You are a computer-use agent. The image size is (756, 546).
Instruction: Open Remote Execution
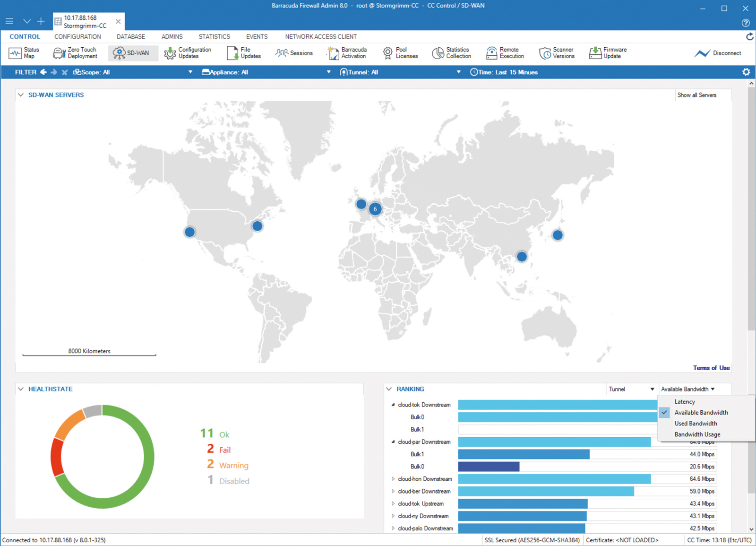(505, 53)
